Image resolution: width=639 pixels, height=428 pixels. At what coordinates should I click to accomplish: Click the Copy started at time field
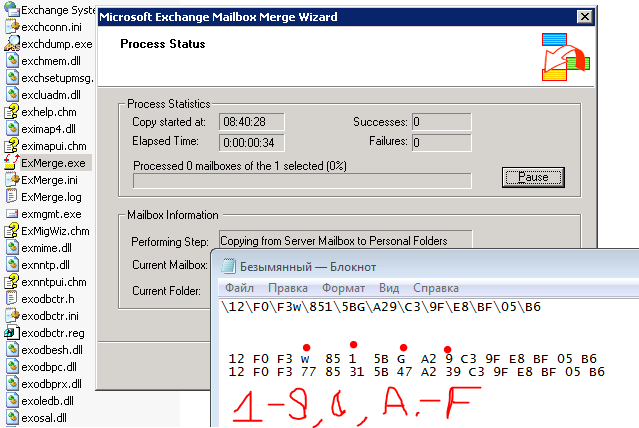(x=251, y=122)
